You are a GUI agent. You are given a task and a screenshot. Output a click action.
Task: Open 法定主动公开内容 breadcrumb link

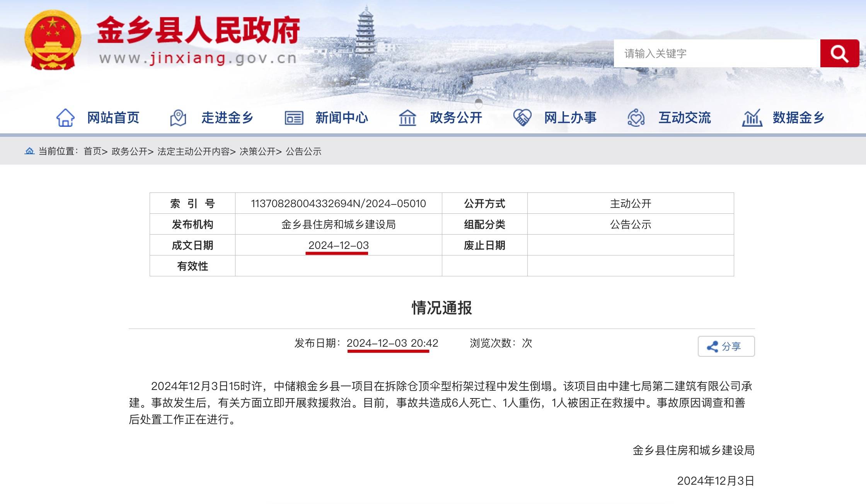pyautogui.click(x=193, y=152)
